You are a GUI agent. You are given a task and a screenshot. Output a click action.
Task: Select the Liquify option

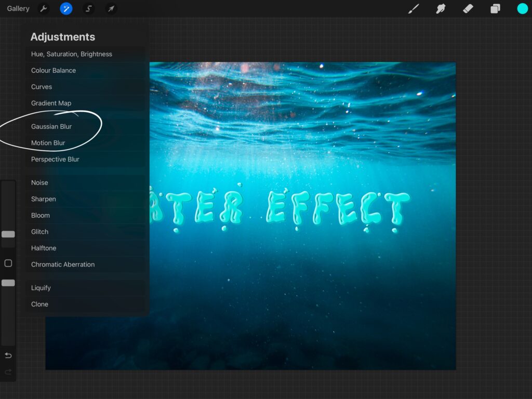(x=41, y=288)
